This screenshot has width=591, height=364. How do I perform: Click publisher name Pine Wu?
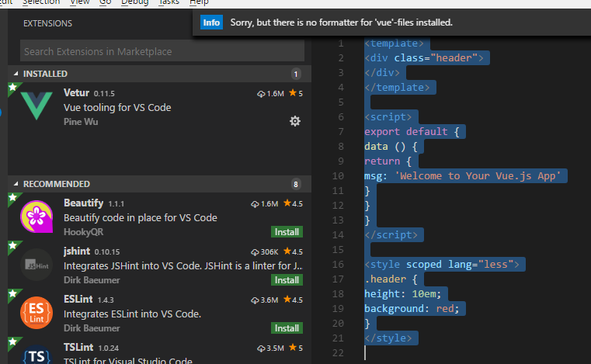pyautogui.click(x=81, y=122)
